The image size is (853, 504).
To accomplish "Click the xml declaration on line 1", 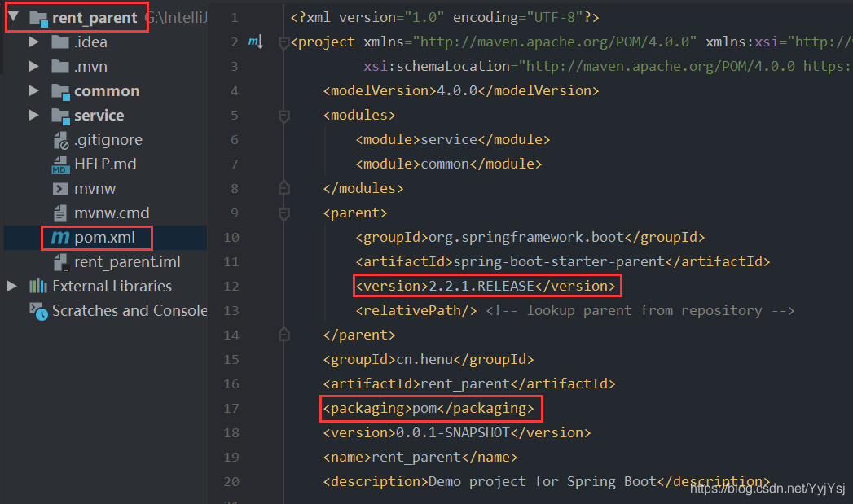I will coord(445,17).
